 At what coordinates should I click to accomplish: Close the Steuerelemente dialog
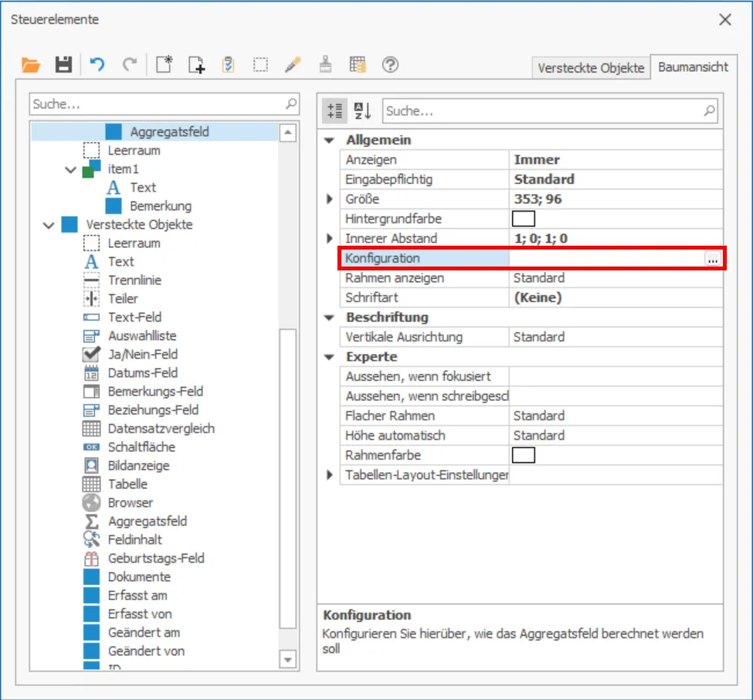tap(725, 19)
